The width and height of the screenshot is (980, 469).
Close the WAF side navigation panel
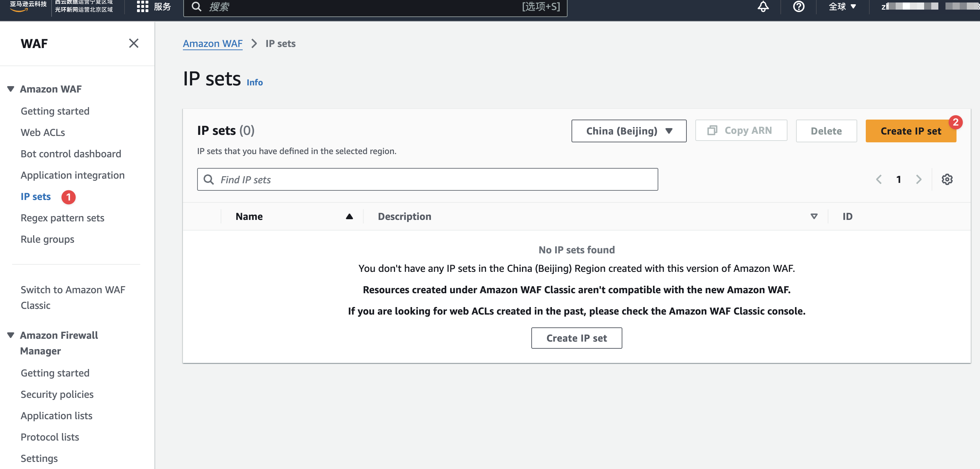click(133, 43)
